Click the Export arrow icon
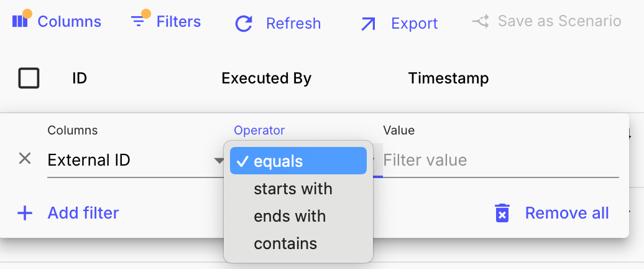644x269 pixels. click(369, 24)
